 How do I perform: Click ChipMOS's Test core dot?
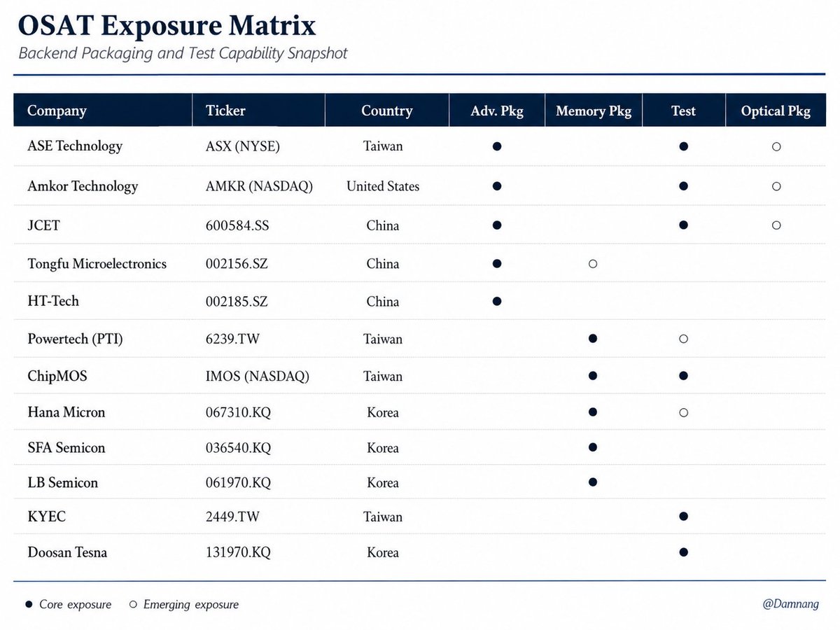(683, 376)
